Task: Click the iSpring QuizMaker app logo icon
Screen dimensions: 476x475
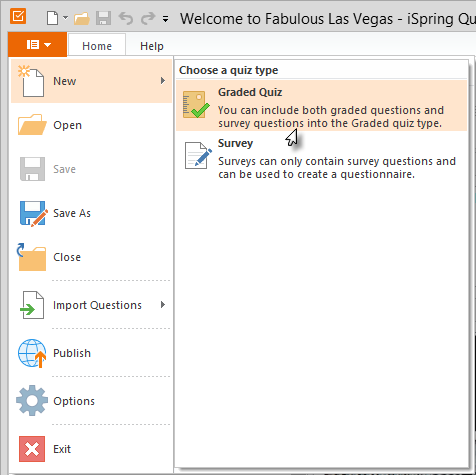Action: (18, 16)
